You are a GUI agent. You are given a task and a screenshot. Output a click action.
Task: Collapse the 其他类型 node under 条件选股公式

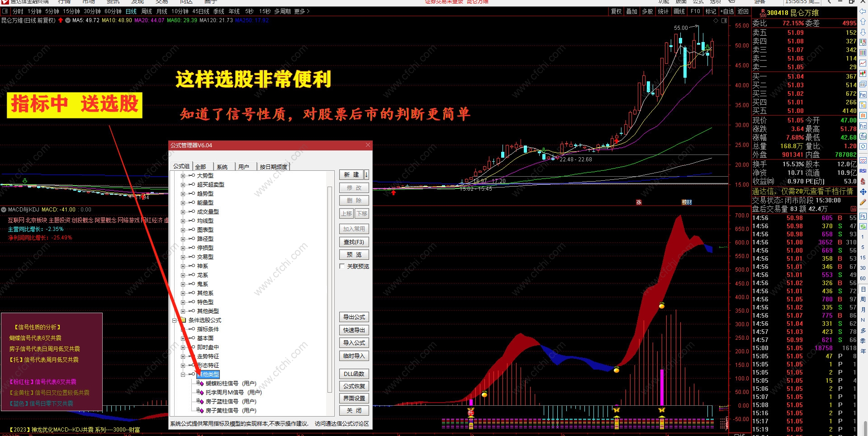click(x=183, y=375)
